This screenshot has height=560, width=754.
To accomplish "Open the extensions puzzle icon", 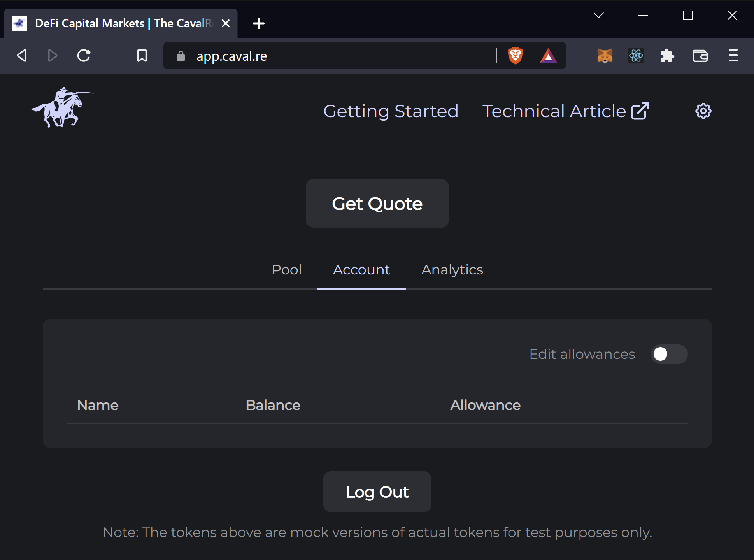I will pyautogui.click(x=667, y=56).
